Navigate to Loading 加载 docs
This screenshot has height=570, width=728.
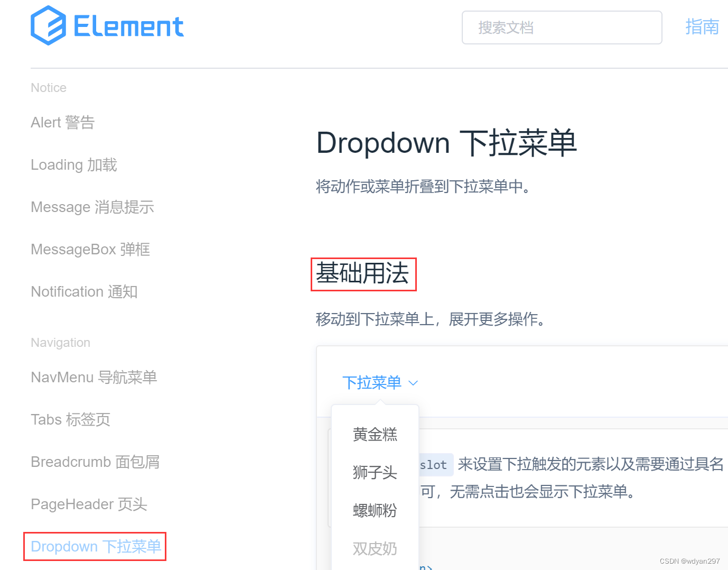[73, 164]
